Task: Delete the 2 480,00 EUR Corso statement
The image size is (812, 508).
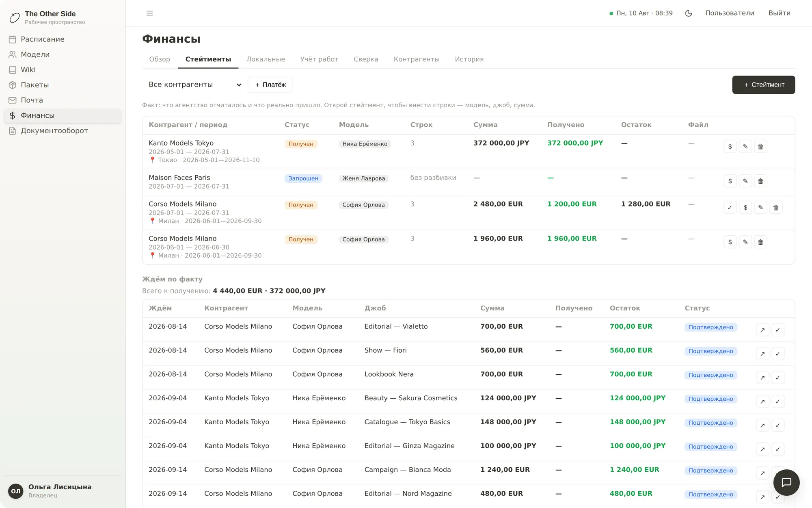Action: click(x=776, y=208)
